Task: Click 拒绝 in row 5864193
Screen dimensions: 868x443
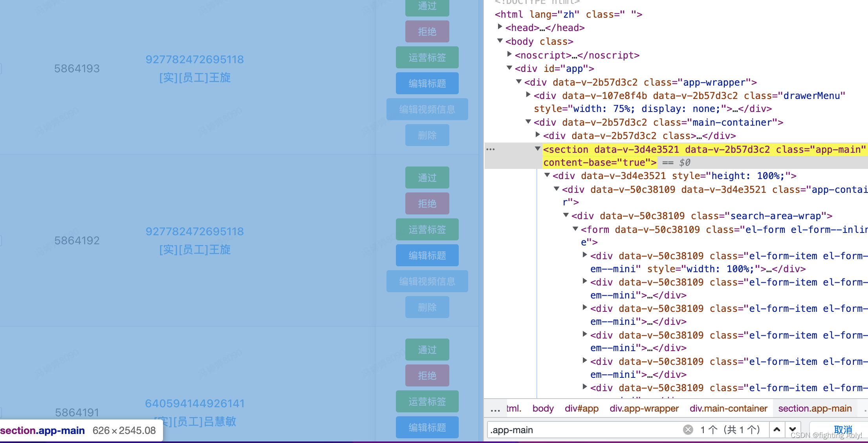Action: (x=427, y=31)
